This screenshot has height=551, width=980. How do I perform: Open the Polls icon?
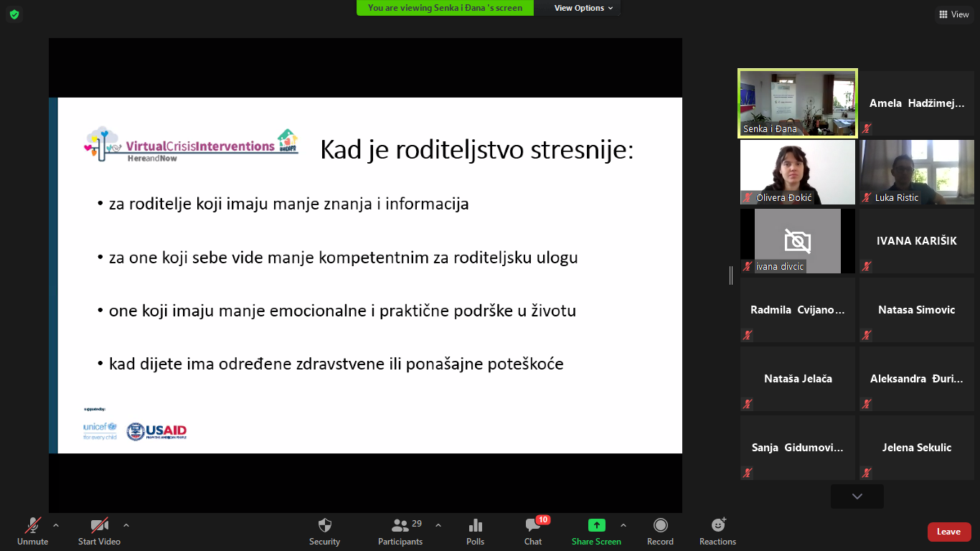coord(475,532)
